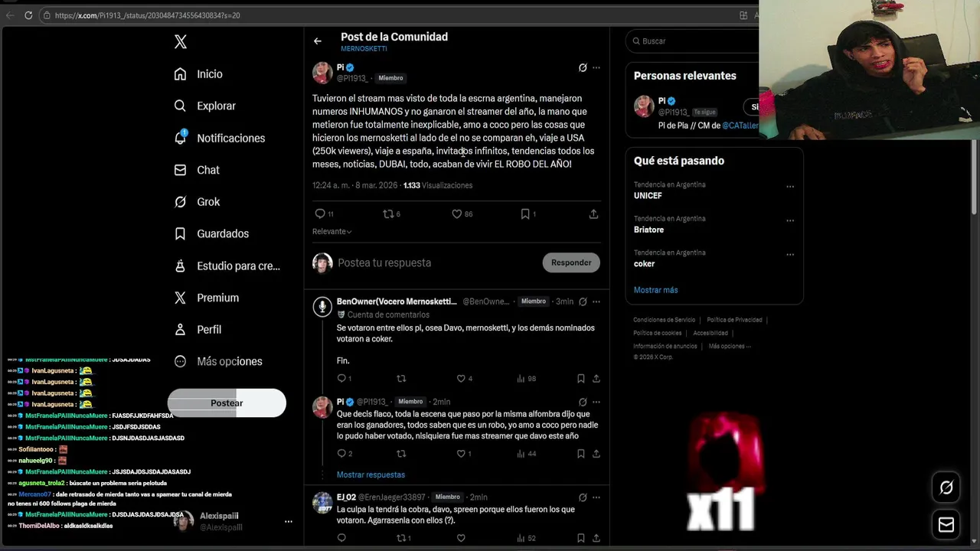The width and height of the screenshot is (980, 551).
Task: Open the UNICEF trend options dots
Action: tap(790, 186)
